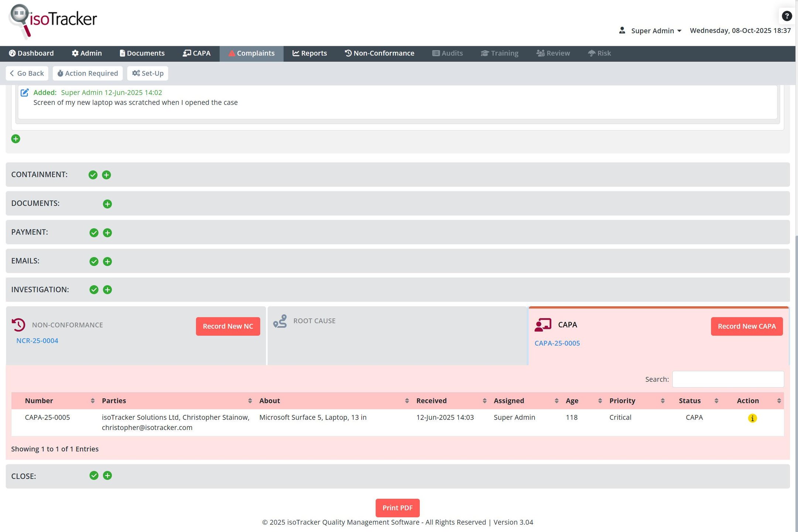Click the edit pencil icon beside Added note
This screenshot has height=532, width=798.
(24, 93)
